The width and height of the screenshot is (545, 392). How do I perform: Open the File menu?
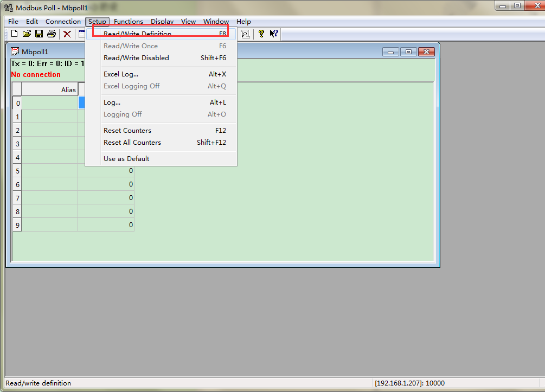click(x=13, y=22)
